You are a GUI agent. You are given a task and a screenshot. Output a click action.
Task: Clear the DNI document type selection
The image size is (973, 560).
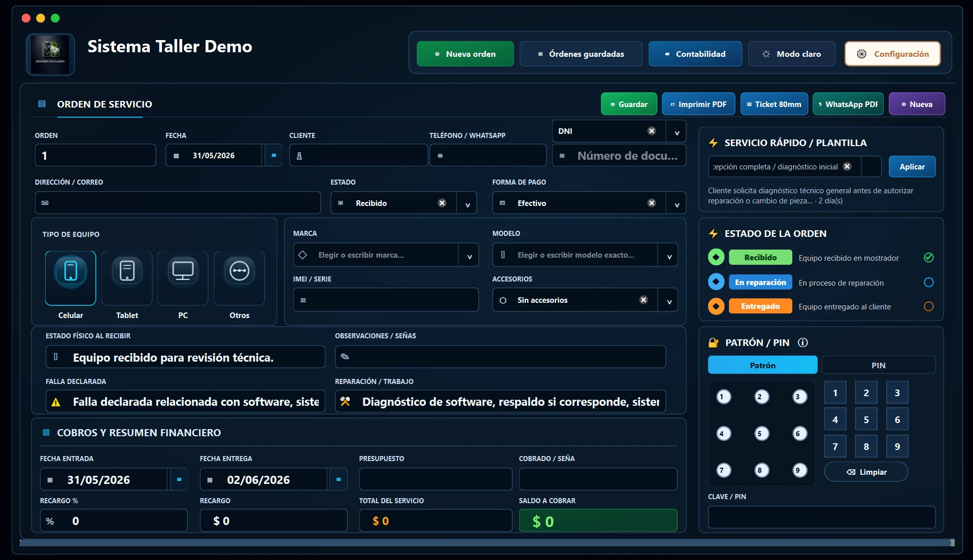(x=652, y=131)
